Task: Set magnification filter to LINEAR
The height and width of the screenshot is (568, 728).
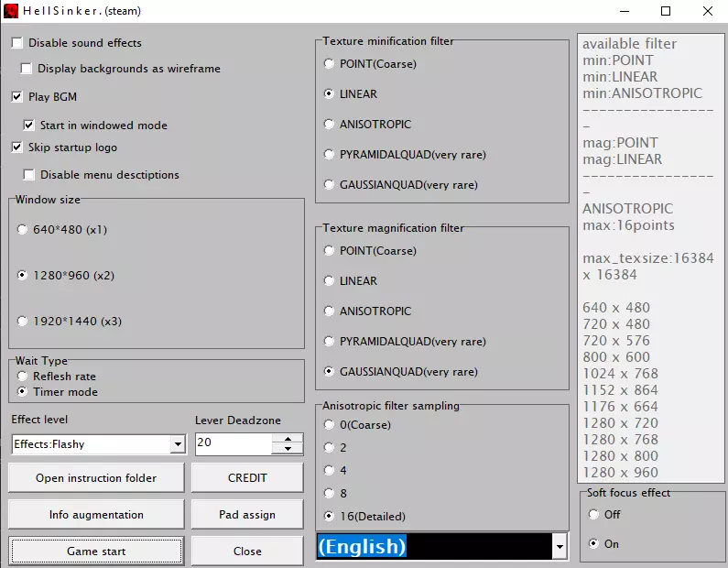Action: (x=329, y=280)
